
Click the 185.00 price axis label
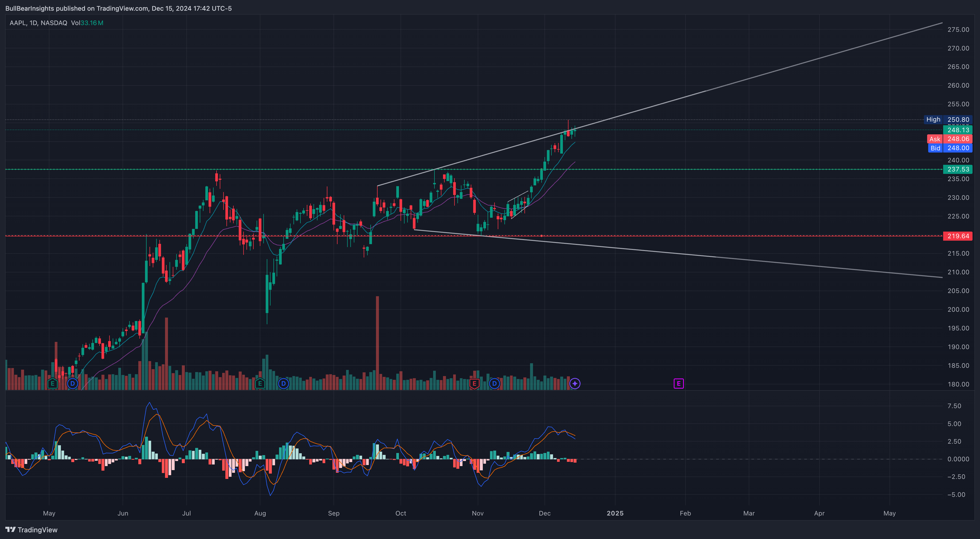pyautogui.click(x=958, y=365)
